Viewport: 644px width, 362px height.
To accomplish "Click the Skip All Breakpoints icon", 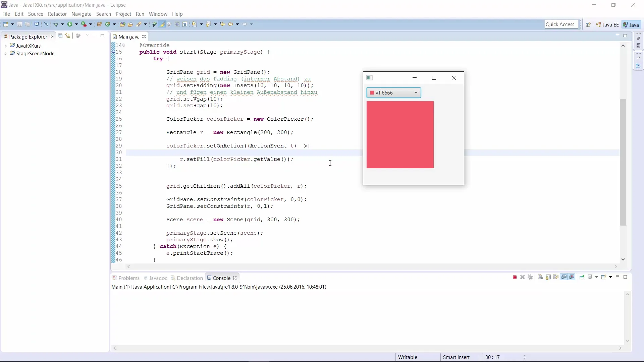I will (x=46, y=24).
